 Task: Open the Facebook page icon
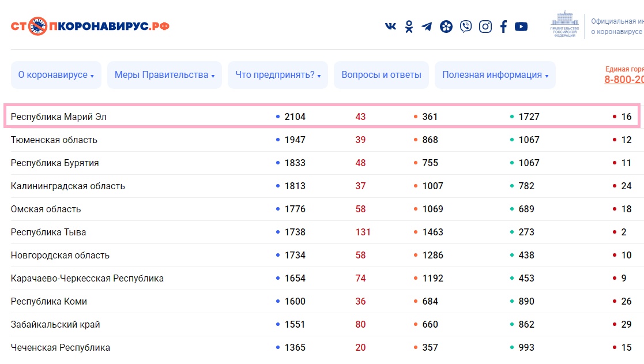503,27
